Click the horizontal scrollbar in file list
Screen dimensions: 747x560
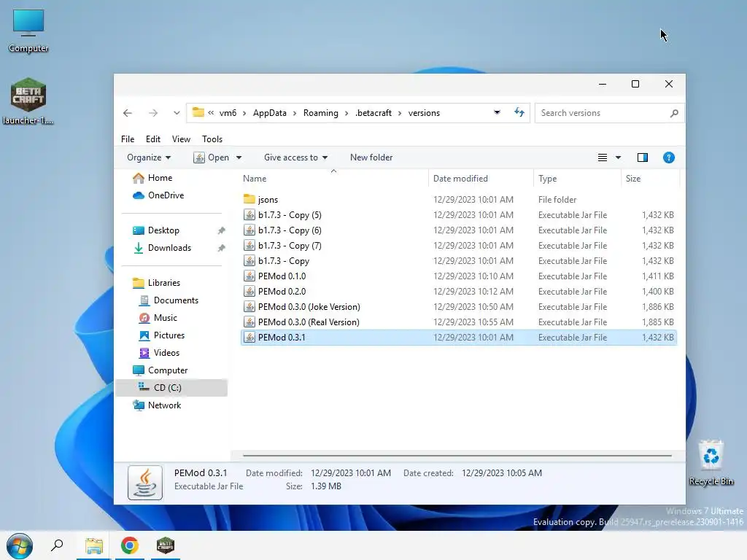(x=457, y=456)
